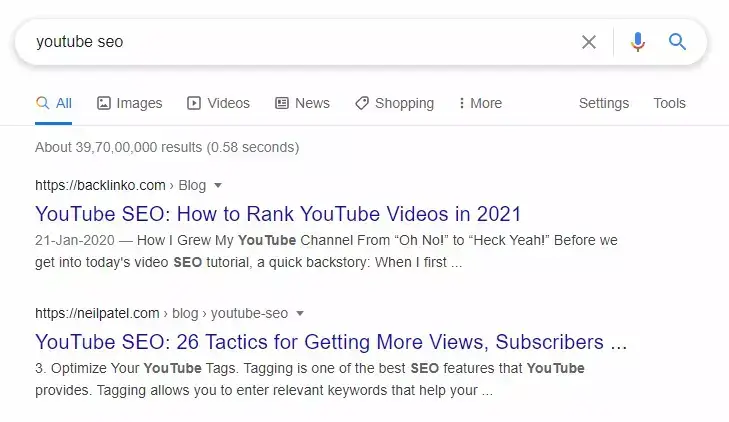The image size is (729, 422).
Task: Click the https://neilpatel.com breadcrumb URL
Action: [x=97, y=313]
